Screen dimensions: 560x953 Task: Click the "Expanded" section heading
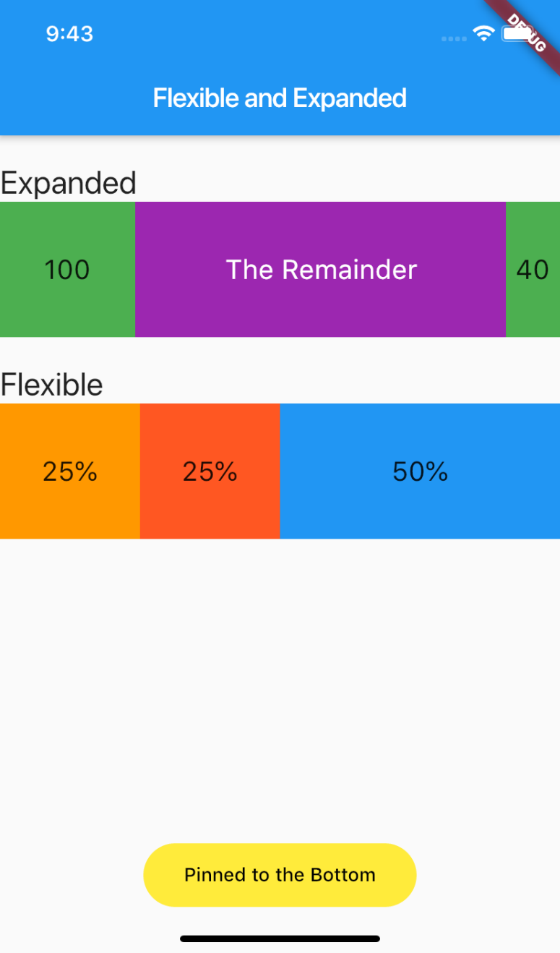(69, 184)
